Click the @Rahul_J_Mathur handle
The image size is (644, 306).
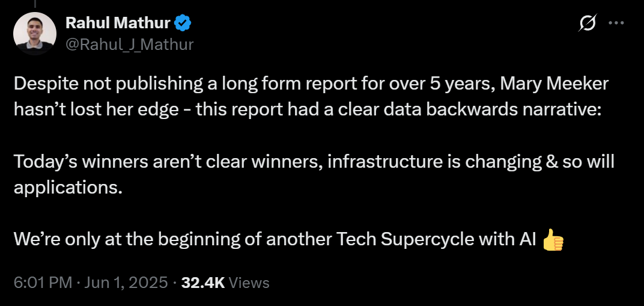point(129,44)
